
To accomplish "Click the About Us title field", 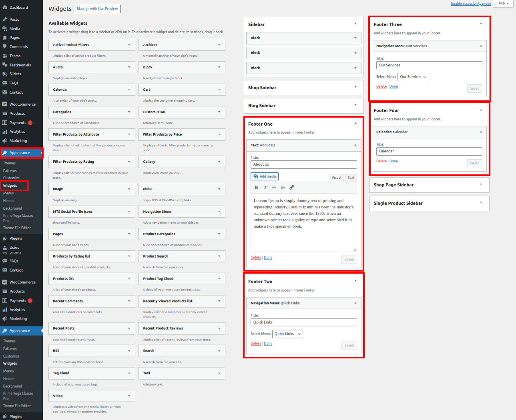I will tap(304, 164).
